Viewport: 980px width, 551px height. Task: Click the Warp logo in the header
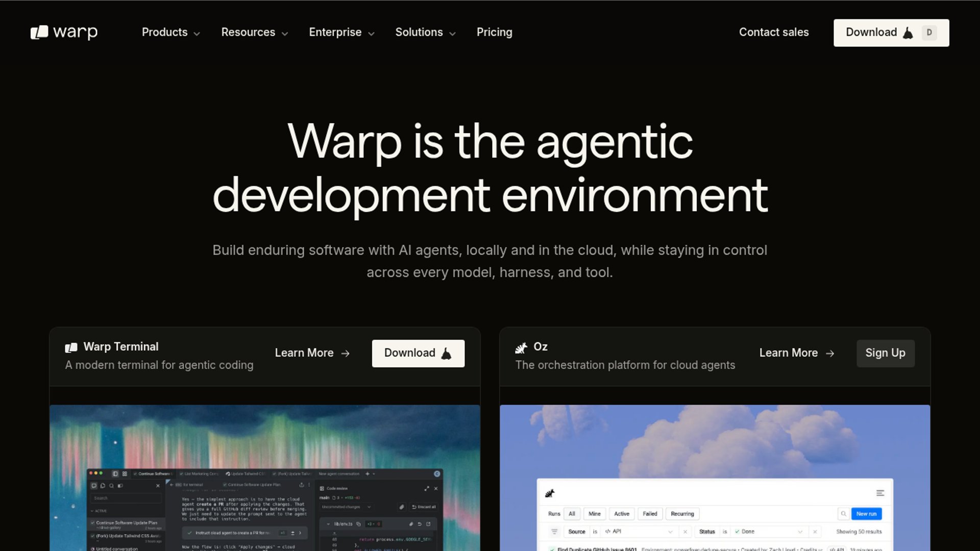[64, 32]
